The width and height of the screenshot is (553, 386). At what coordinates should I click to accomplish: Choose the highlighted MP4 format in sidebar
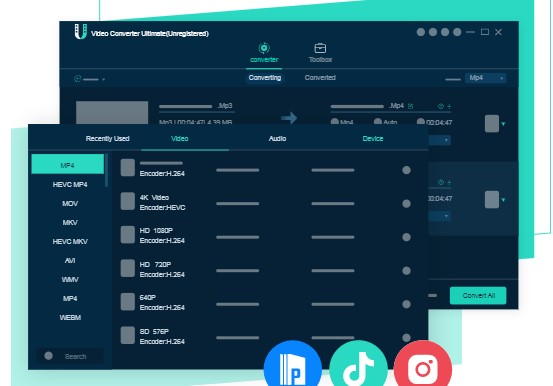pos(68,164)
